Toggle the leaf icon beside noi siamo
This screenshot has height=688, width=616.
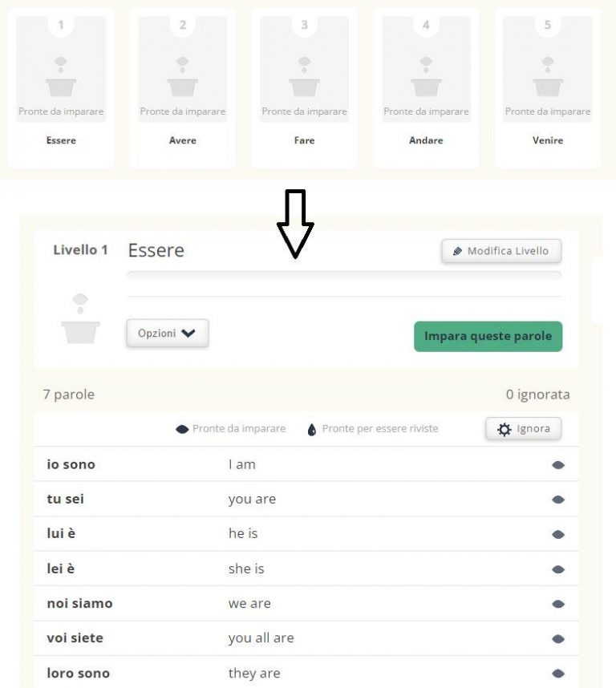560,603
